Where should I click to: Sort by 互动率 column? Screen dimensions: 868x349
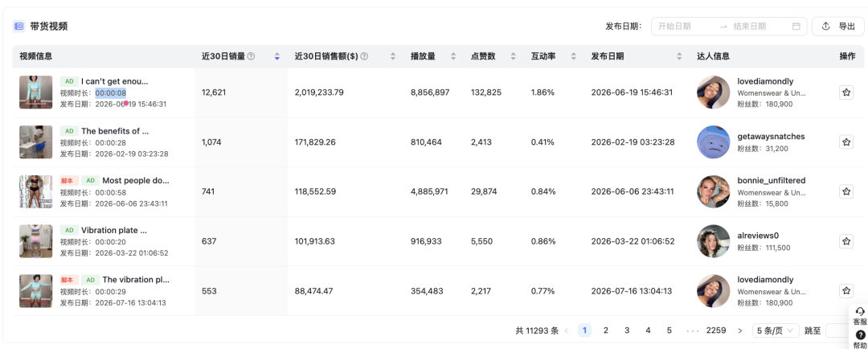(x=574, y=56)
